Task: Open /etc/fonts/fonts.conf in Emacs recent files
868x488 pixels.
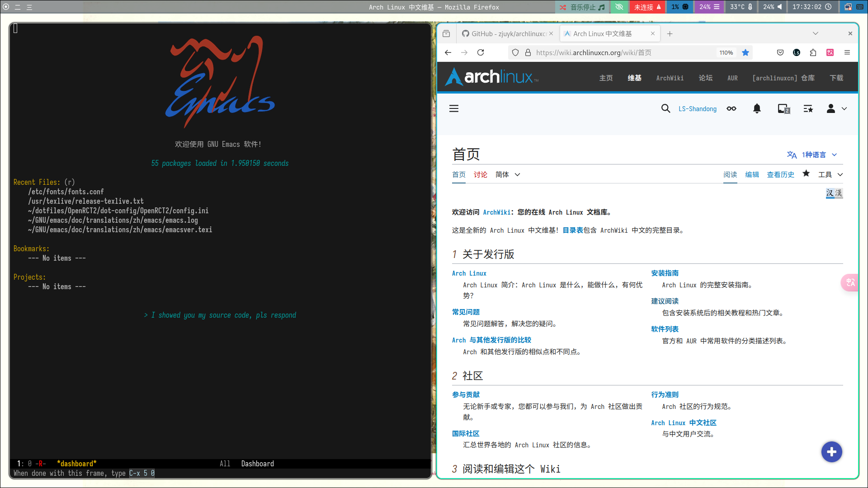Action: [66, 192]
